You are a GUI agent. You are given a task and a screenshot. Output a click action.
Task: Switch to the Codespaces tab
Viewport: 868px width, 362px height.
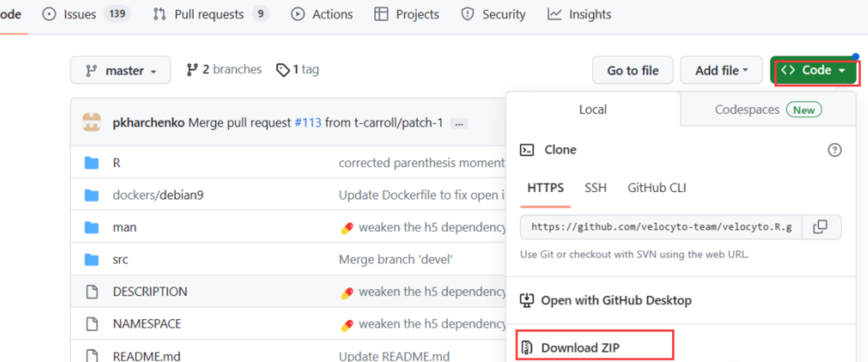768,109
